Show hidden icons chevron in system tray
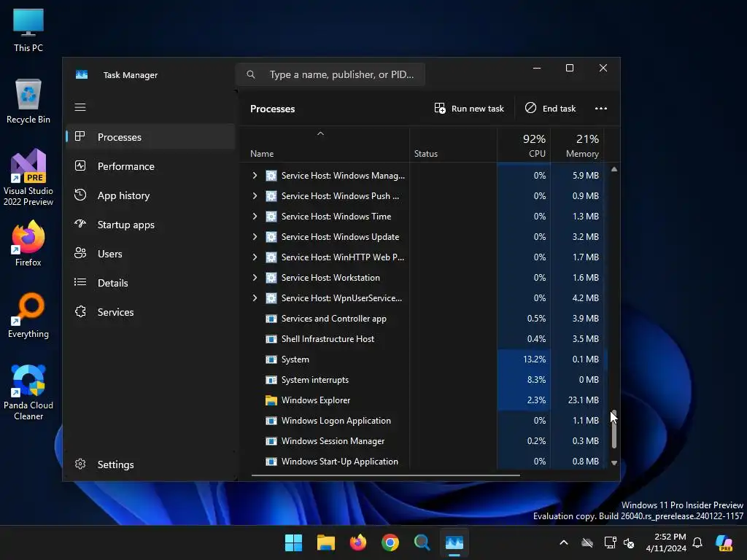 pos(564,542)
